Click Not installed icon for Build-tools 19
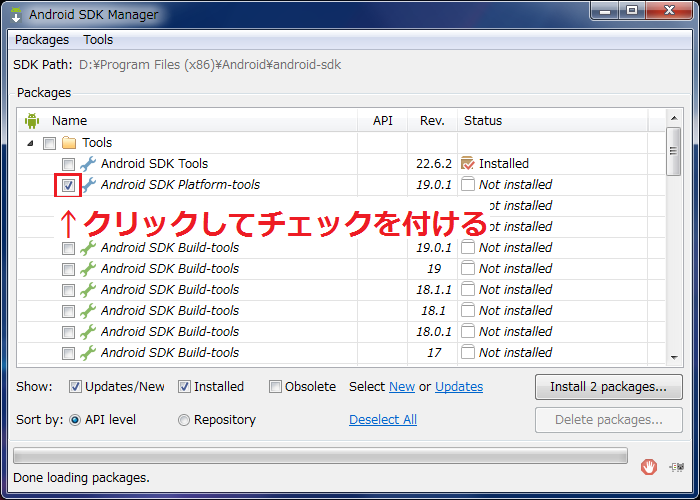This screenshot has height=500, width=700. pos(467,268)
